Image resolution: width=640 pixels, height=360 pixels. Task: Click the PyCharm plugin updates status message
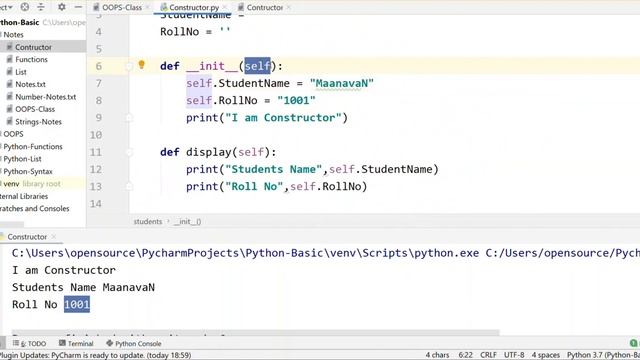click(x=96, y=355)
